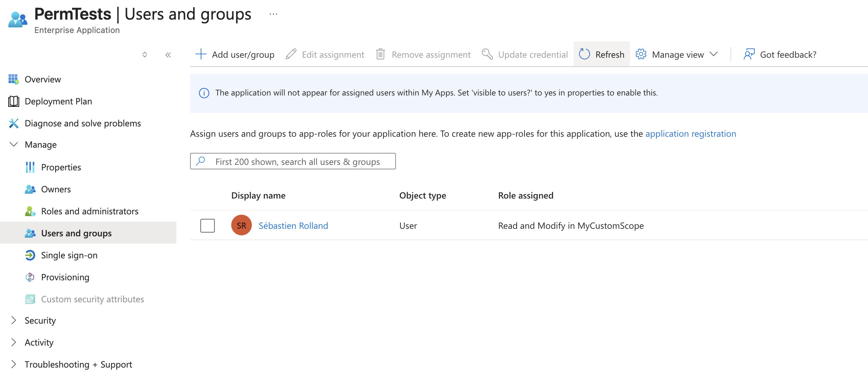
Task: Open Single sign-on via its arrow icon
Action: click(x=30, y=255)
